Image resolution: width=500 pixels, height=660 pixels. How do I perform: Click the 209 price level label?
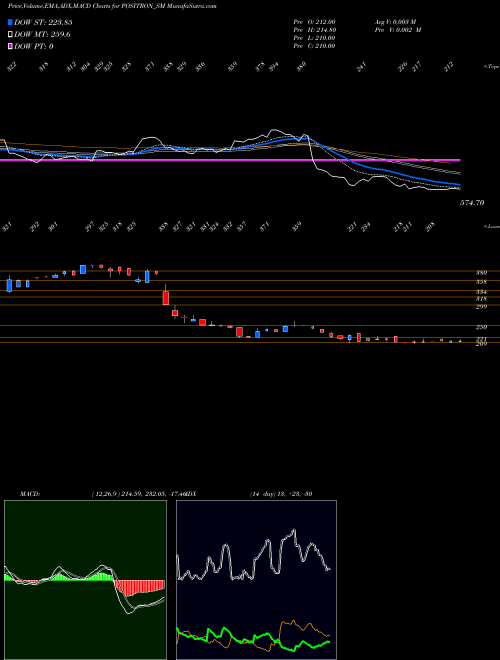point(481,344)
